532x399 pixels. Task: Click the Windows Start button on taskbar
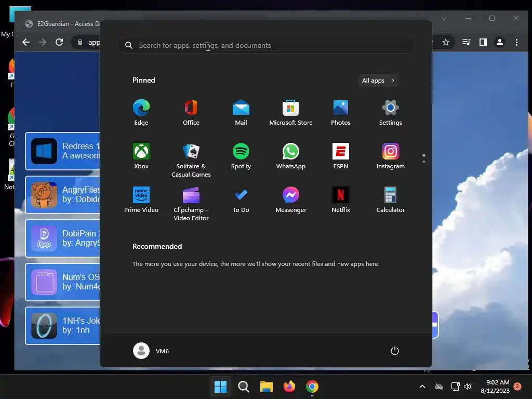click(220, 387)
